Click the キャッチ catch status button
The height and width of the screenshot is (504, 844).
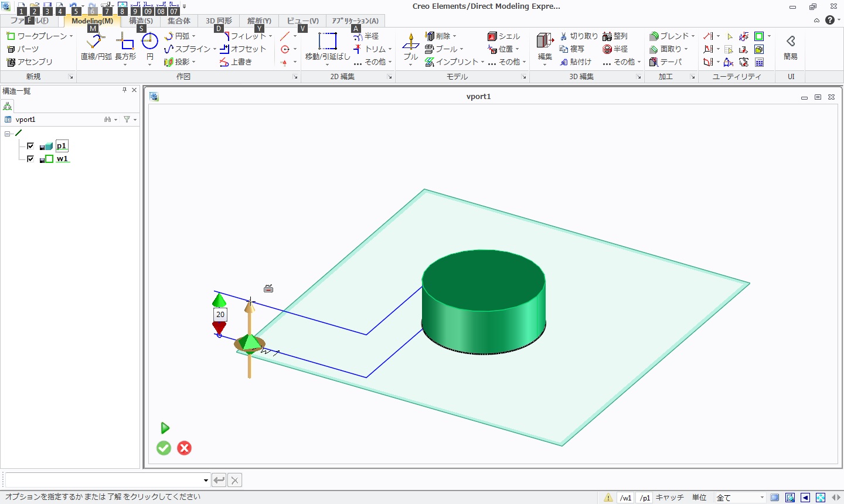[669, 498]
